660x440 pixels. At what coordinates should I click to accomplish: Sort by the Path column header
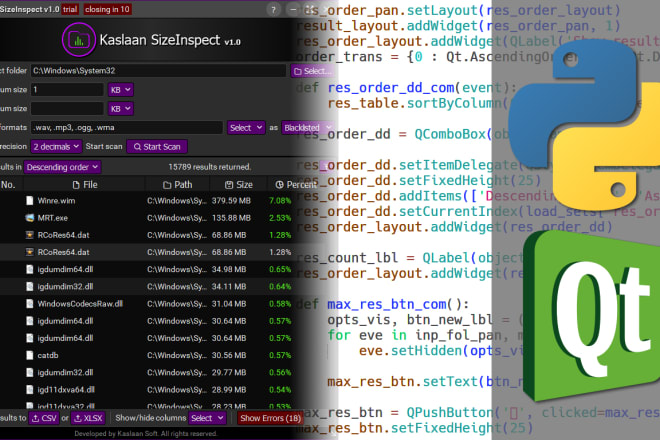click(177, 185)
